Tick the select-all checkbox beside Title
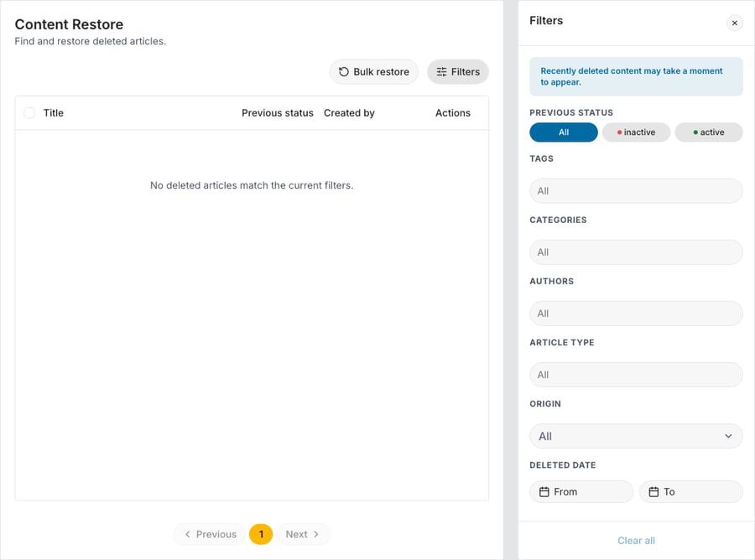The width and height of the screenshot is (755, 560). [x=29, y=112]
